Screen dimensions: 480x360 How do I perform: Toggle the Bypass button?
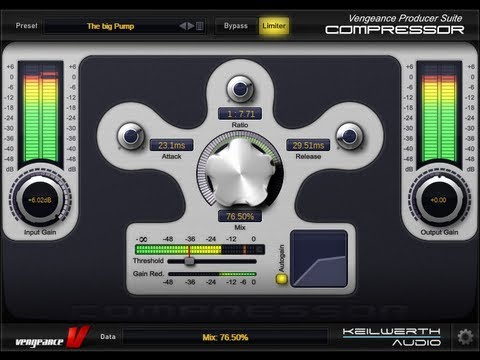(236, 26)
